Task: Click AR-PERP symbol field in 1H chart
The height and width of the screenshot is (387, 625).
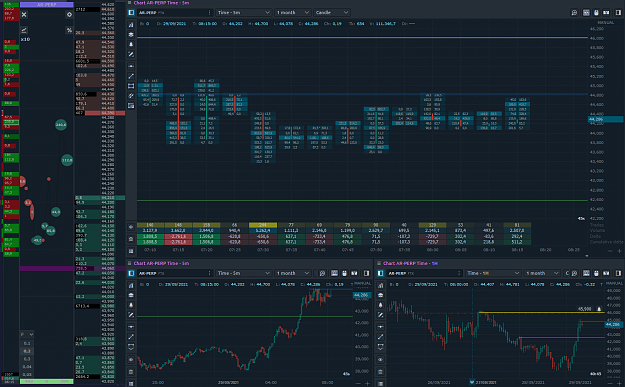Action: (x=424, y=273)
